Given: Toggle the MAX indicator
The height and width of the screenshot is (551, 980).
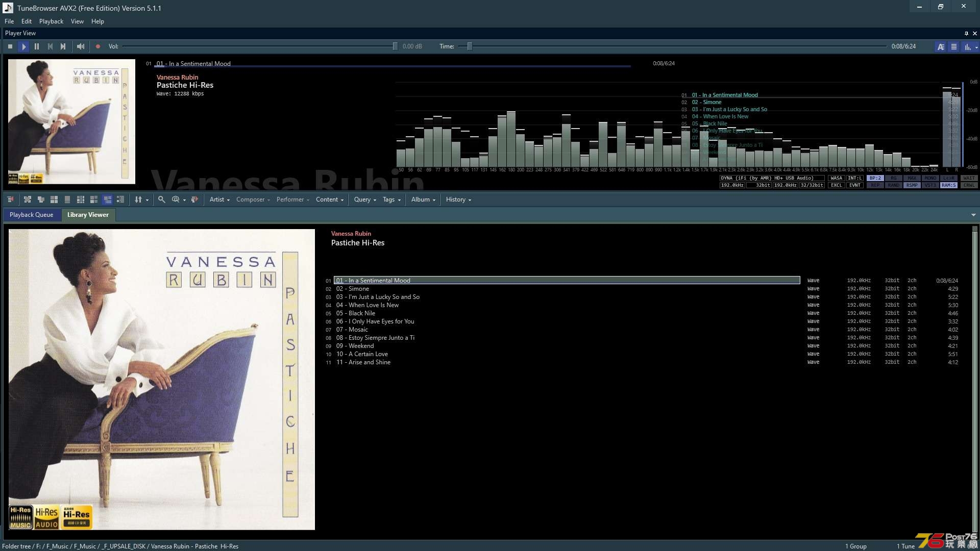Looking at the screenshot, I should (912, 178).
